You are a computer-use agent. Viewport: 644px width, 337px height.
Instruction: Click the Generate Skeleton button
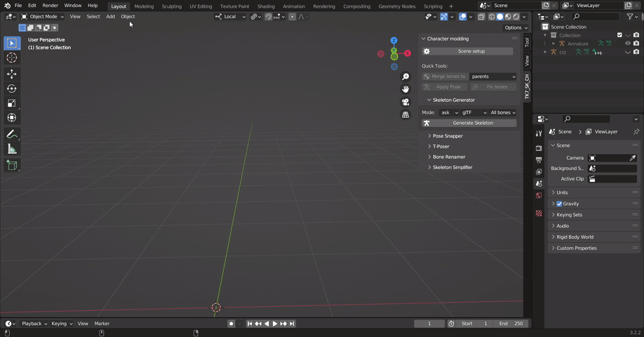coord(469,123)
